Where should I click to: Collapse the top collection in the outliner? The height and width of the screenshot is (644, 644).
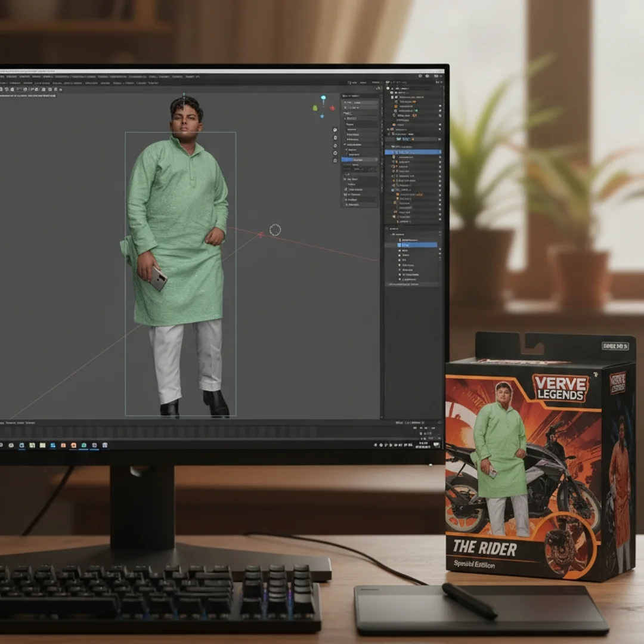click(x=389, y=88)
